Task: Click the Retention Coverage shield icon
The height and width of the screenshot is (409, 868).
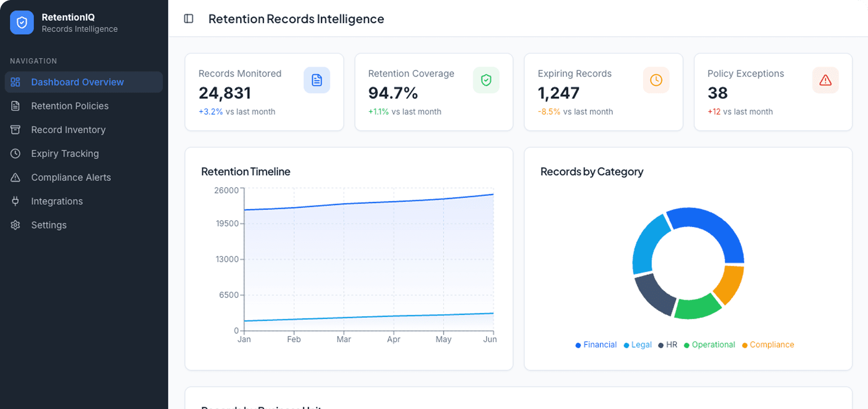Action: (x=486, y=80)
